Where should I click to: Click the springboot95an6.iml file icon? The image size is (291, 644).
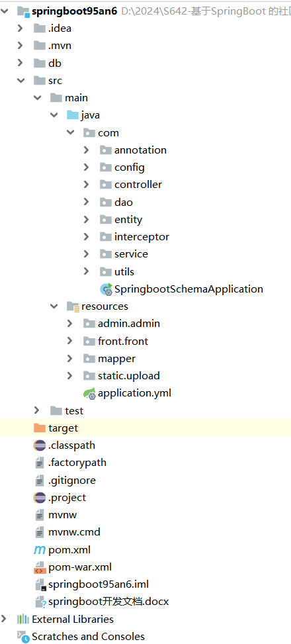tap(40, 584)
